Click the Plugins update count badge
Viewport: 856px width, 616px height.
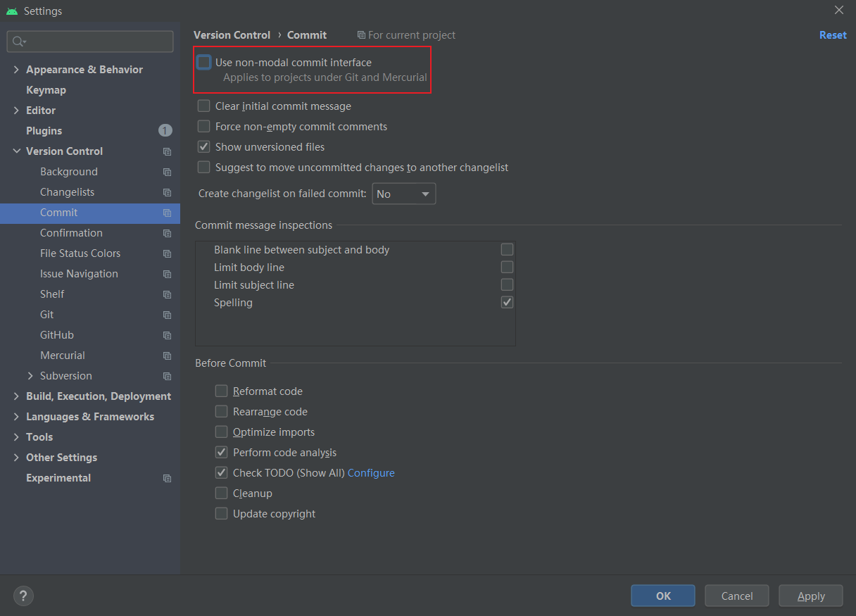[x=165, y=130]
